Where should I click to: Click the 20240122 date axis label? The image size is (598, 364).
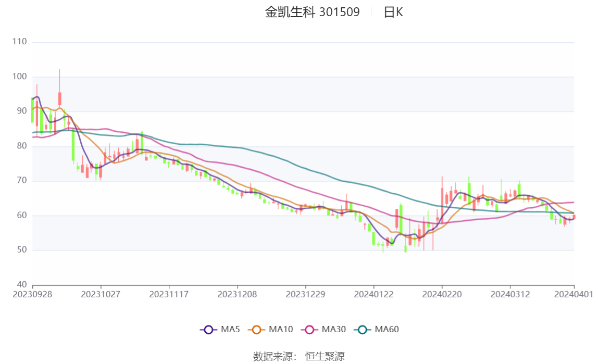pyautogui.click(x=374, y=295)
